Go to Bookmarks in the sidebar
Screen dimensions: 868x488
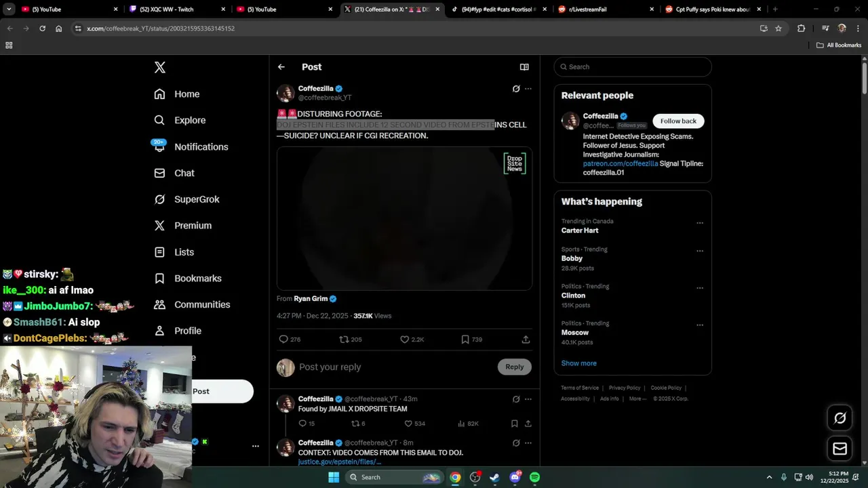click(188, 279)
